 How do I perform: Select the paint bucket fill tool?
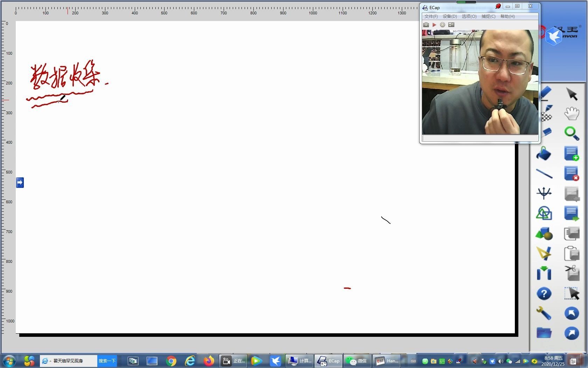(x=544, y=154)
